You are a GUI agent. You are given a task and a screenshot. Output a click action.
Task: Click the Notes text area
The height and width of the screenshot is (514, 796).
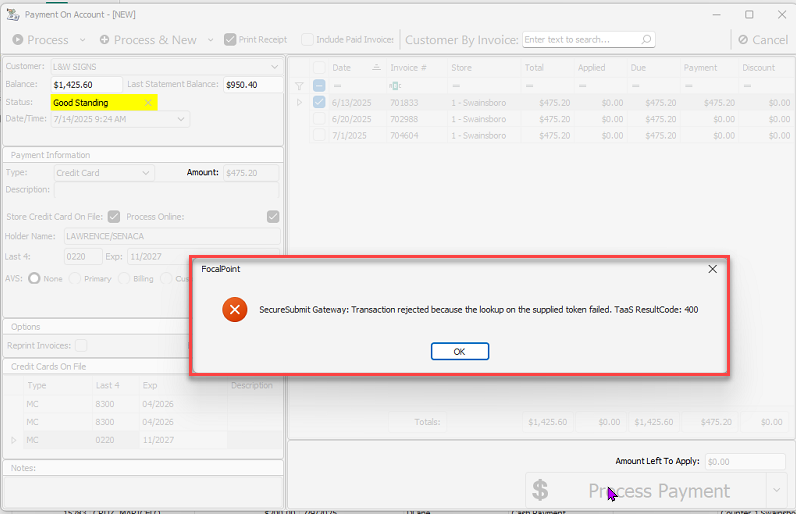pyautogui.click(x=143, y=491)
